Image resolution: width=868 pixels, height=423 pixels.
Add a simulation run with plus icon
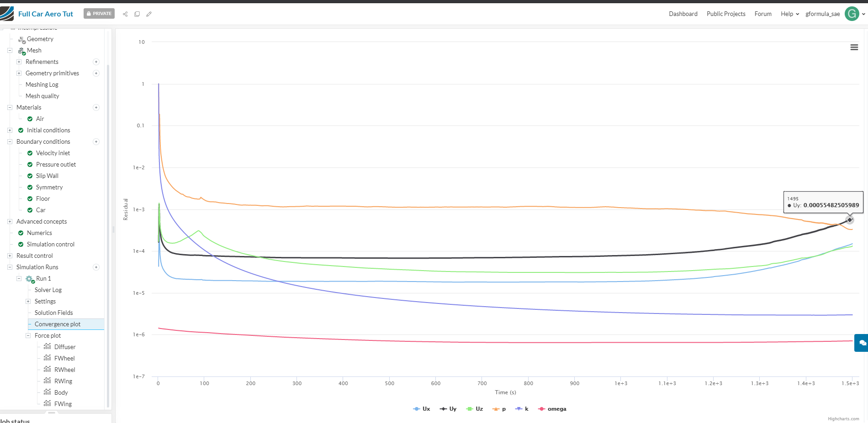click(96, 267)
